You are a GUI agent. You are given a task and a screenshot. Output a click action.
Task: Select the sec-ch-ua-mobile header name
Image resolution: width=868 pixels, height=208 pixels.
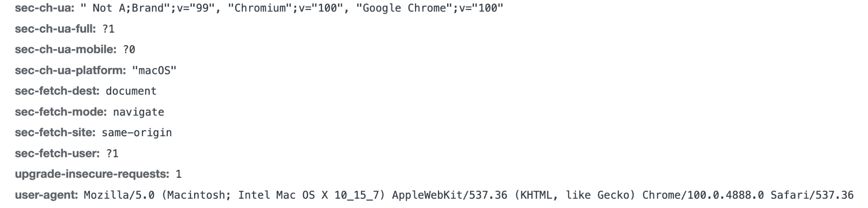click(x=65, y=50)
